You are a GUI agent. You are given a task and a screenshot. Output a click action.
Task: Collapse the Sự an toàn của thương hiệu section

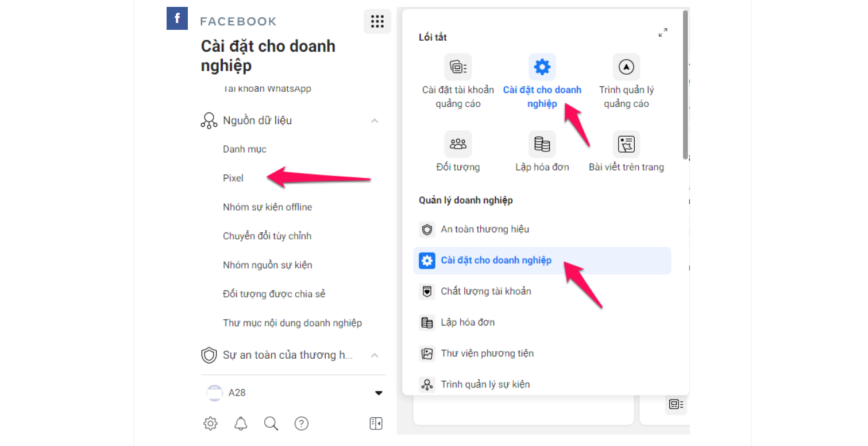[x=375, y=355]
